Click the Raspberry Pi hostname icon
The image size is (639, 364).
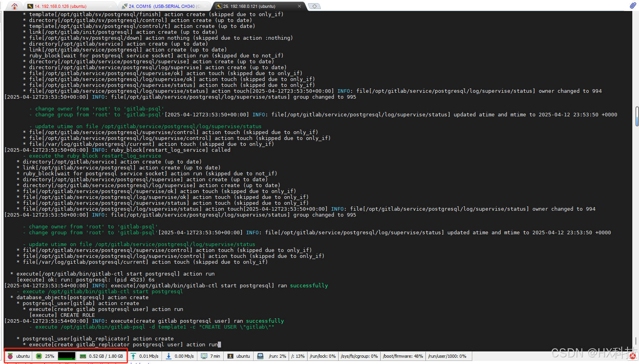[x=10, y=356]
